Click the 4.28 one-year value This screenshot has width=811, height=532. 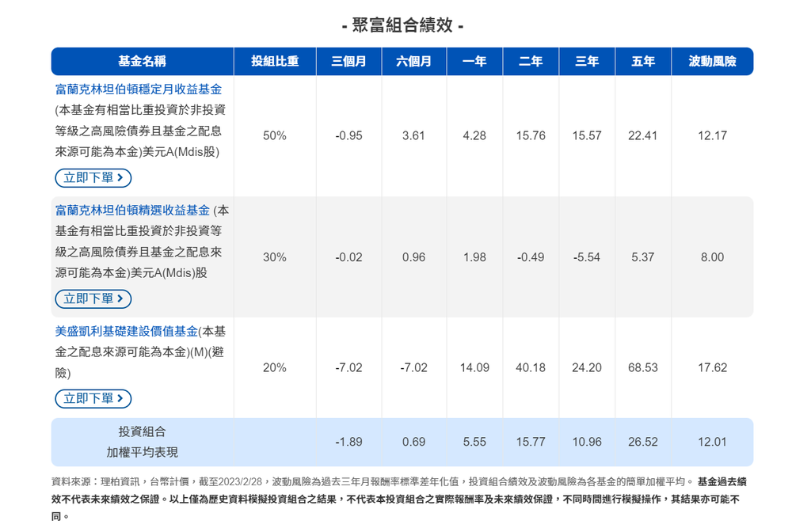(x=474, y=136)
